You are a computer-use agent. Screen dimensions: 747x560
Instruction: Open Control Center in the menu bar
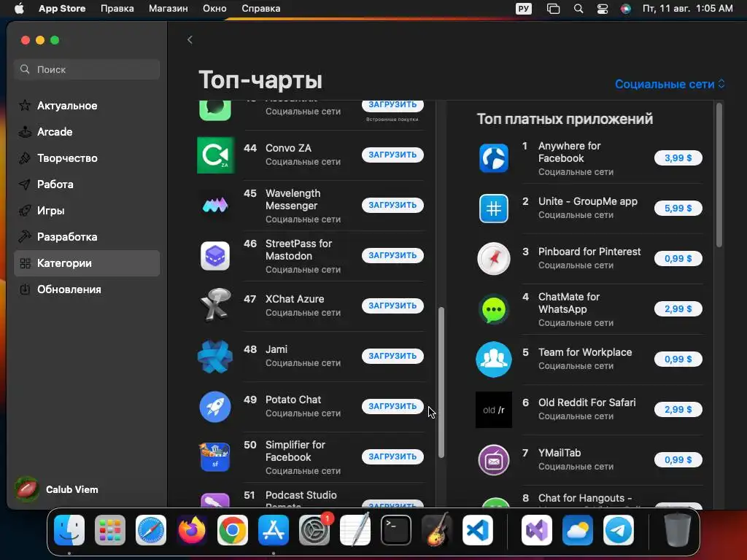602,9
